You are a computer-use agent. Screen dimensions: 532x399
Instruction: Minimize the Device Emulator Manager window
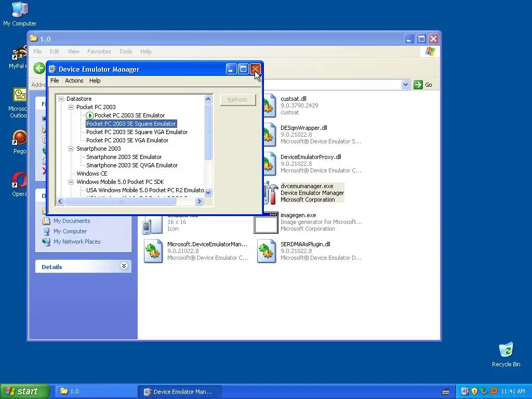231,69
